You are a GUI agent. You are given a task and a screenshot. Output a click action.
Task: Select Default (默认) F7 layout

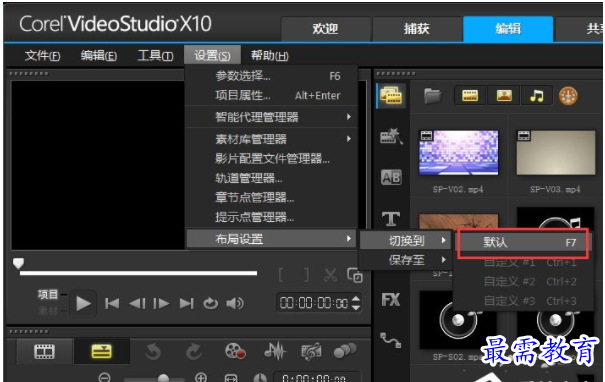pos(523,243)
